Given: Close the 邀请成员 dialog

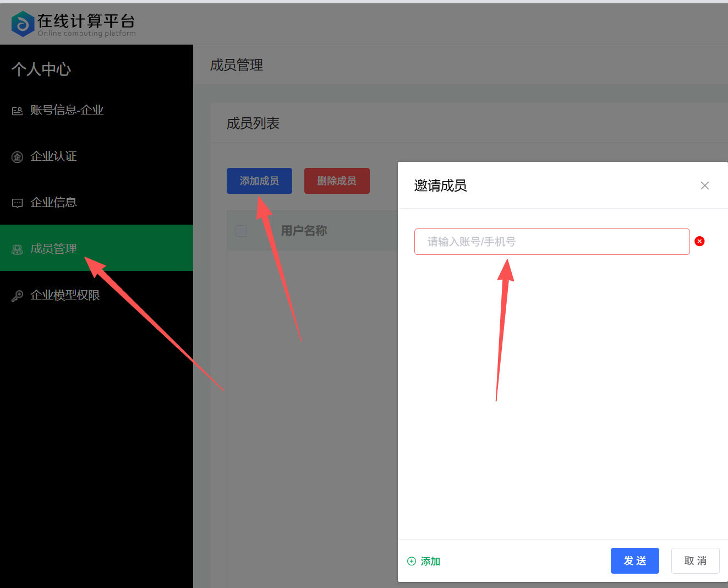Looking at the screenshot, I should tap(704, 186).
